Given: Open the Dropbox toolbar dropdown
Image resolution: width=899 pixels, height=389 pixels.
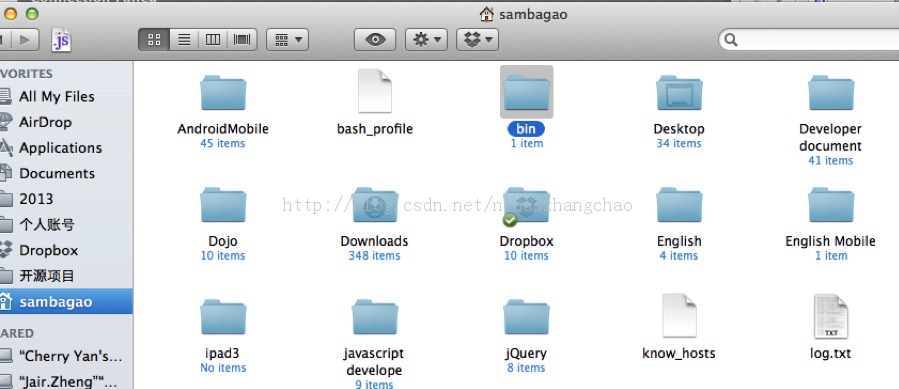Looking at the screenshot, I should click(478, 40).
